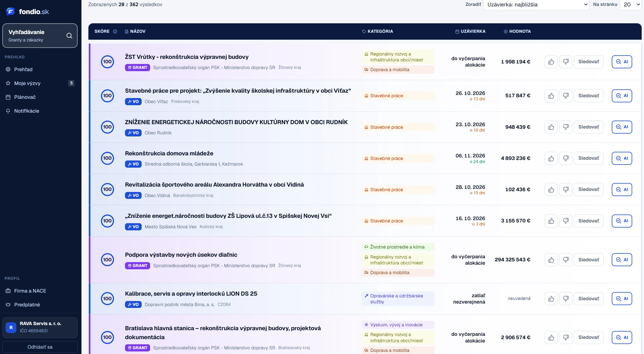644x354 pixels.
Task: Click the fondio.sk logo
Action: click(x=28, y=12)
